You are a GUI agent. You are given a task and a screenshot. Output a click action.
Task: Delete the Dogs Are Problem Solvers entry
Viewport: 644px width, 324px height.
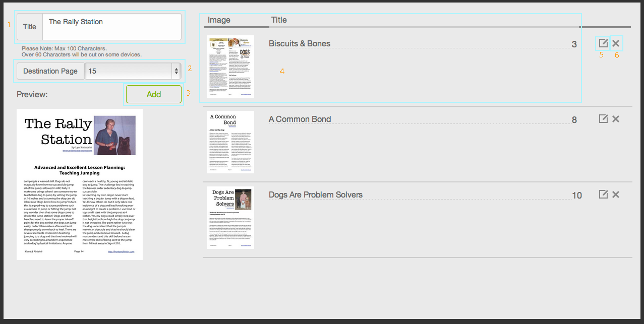point(616,195)
